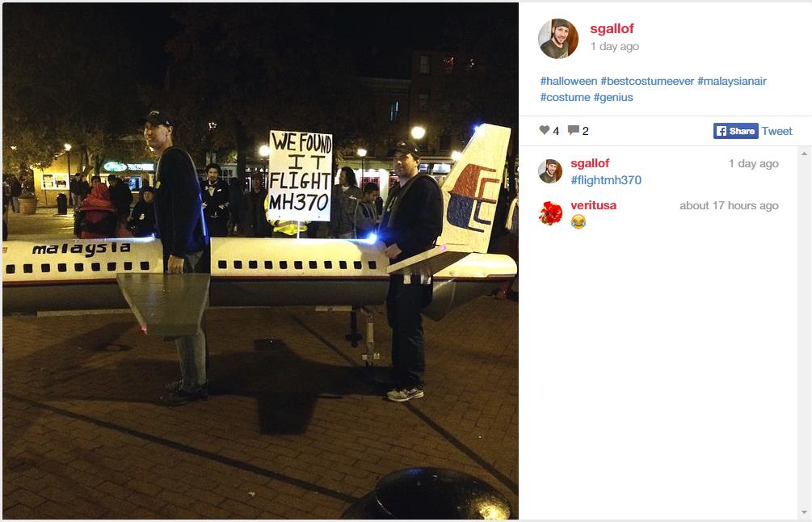
Task: Click the comments scrollbar up arrow
Action: click(803, 154)
